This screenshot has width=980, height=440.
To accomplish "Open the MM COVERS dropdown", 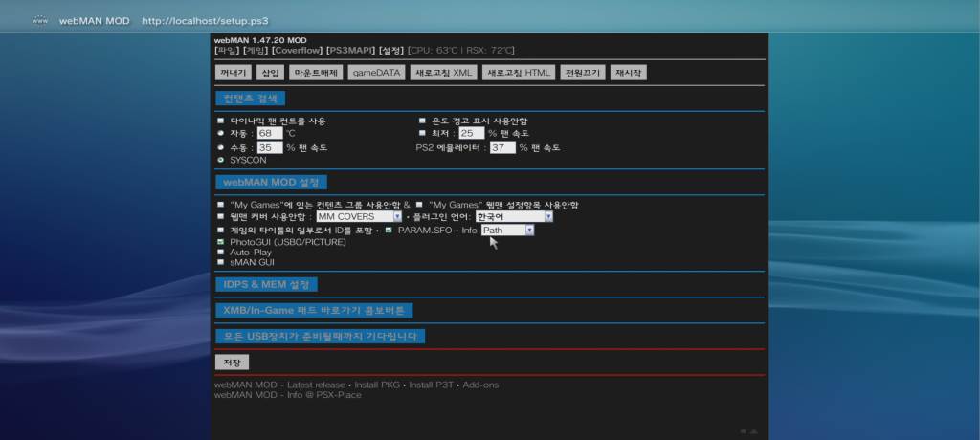I will 359,216.
